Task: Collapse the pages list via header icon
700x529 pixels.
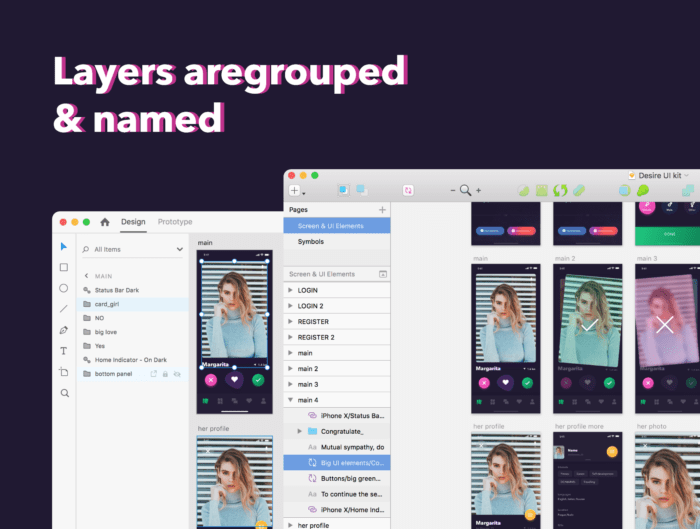Action: point(383,274)
